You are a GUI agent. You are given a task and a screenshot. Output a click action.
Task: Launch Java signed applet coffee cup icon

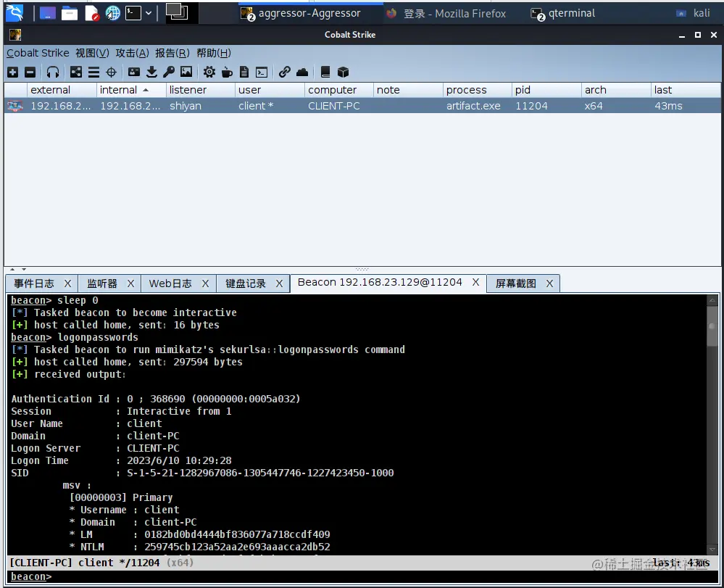(x=227, y=72)
